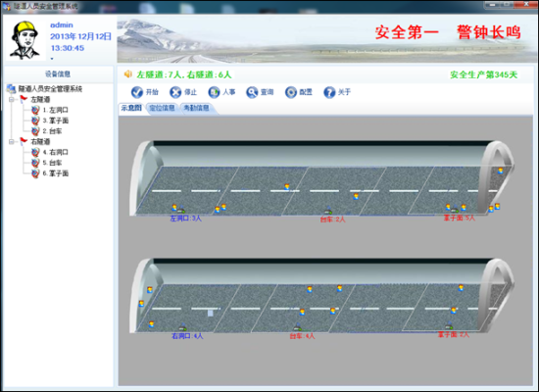Collapse the 右隧道 tree node
The height and width of the screenshot is (392, 539).
[12, 142]
